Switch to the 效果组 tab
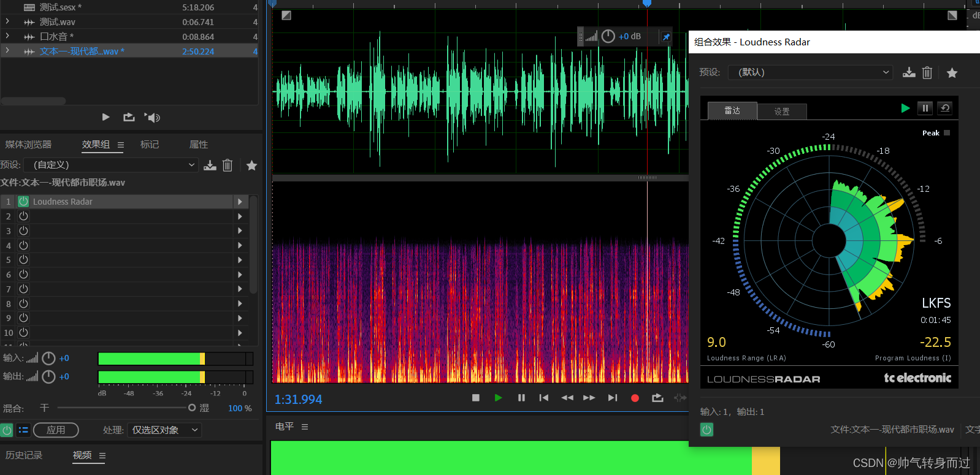The height and width of the screenshot is (475, 980). (x=96, y=145)
